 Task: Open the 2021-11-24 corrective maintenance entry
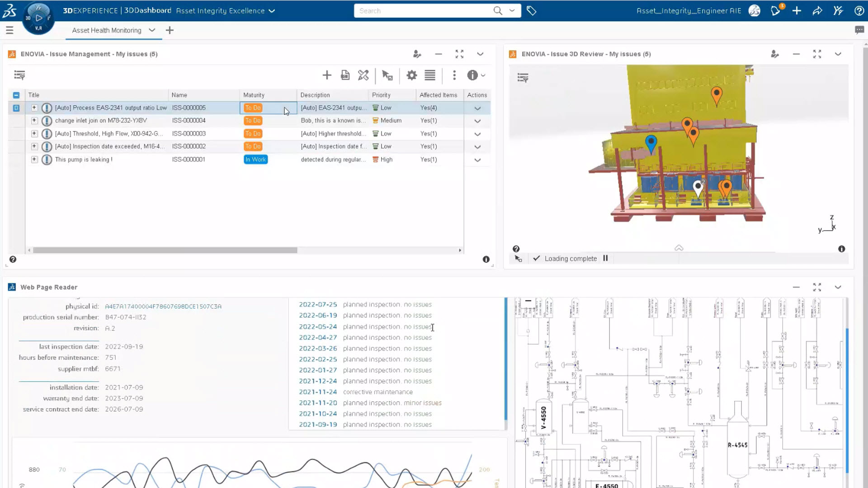(318, 392)
